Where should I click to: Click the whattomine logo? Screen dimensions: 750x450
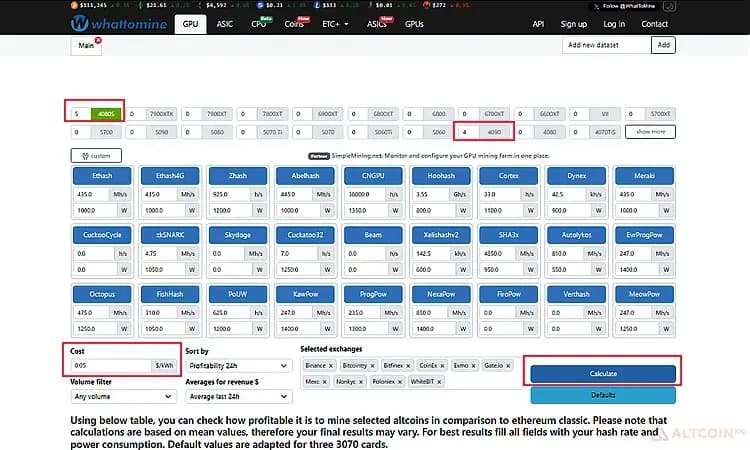(119, 23)
